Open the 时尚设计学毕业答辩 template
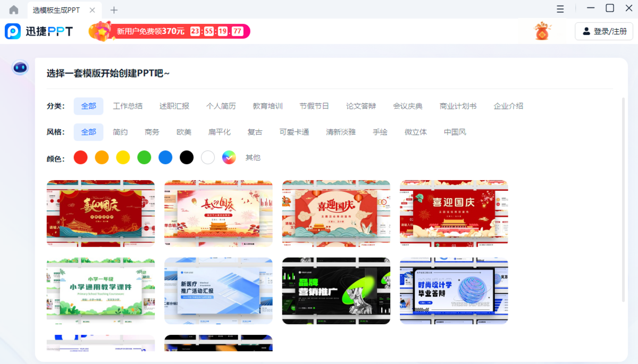The image size is (638, 364). 454,291
